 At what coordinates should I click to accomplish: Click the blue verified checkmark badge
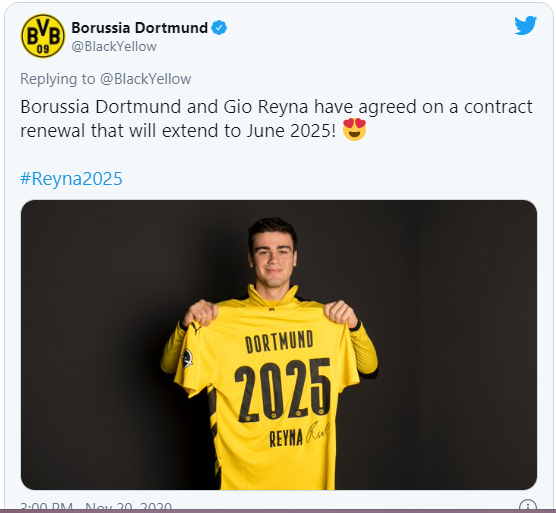pos(219,28)
